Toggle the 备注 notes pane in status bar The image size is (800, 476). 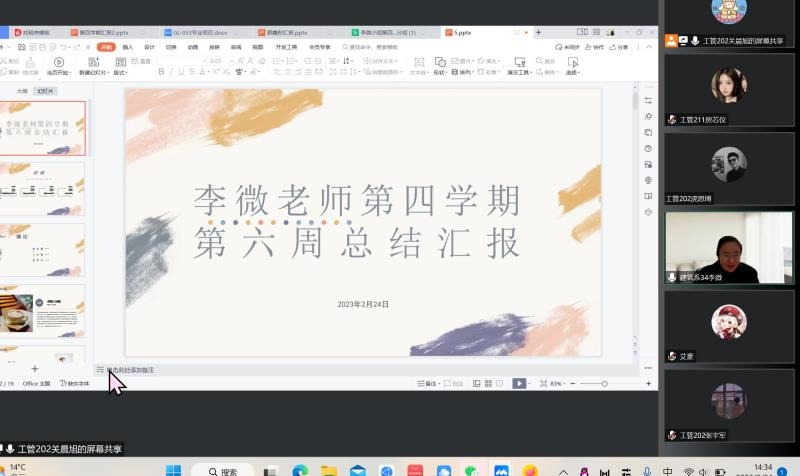coord(430,383)
